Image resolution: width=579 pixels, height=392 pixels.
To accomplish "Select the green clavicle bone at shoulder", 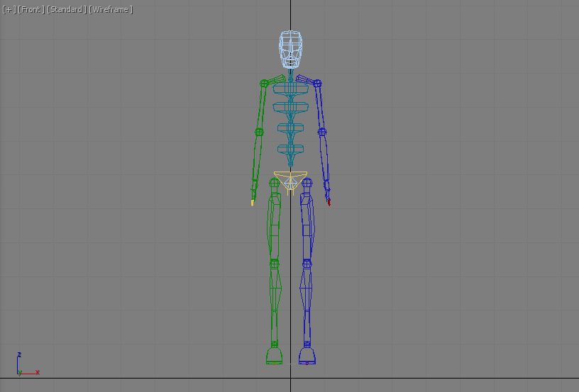I will pyautogui.click(x=276, y=80).
